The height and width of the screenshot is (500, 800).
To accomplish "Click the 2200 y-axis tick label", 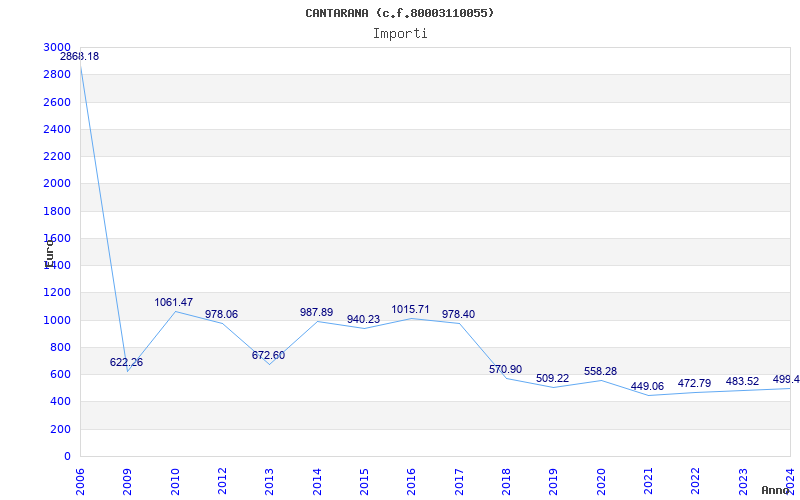I will [57, 156].
